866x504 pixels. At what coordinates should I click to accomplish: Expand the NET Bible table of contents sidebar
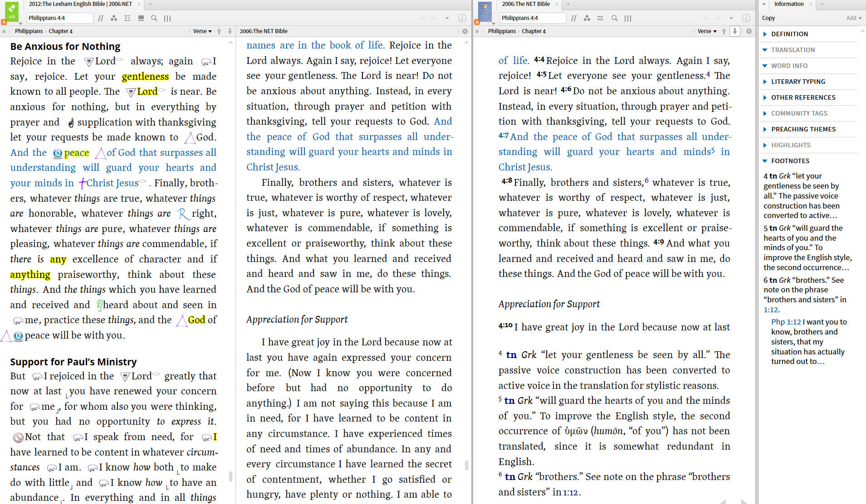click(477, 31)
